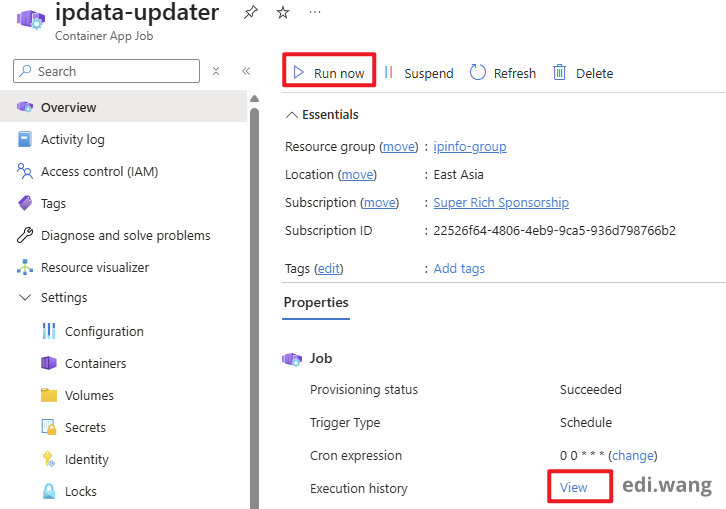Open the ipinfo-group resource group link
This screenshot has width=726, height=509.
[469, 146]
